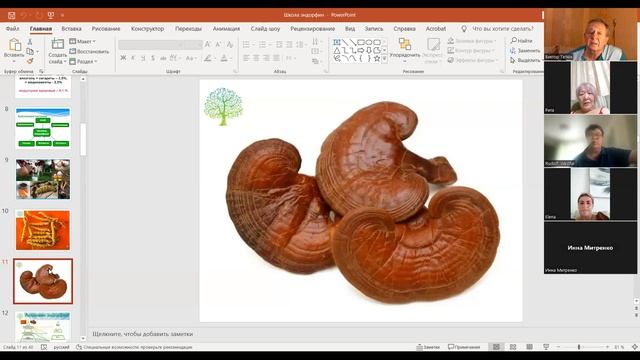Open Replace (Заменить) tool

pyautogui.click(x=525, y=51)
